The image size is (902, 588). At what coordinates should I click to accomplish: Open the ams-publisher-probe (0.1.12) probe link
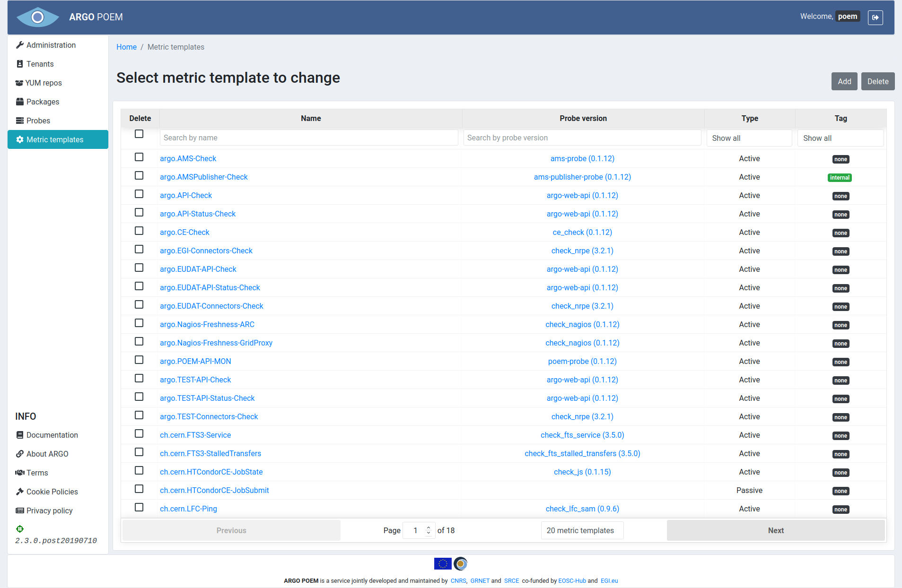click(x=582, y=177)
